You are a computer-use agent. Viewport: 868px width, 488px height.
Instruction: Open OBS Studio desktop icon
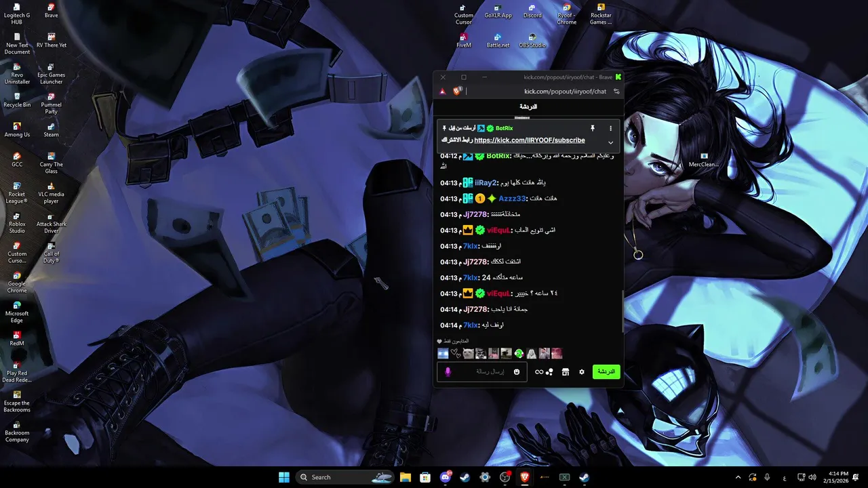pos(532,41)
